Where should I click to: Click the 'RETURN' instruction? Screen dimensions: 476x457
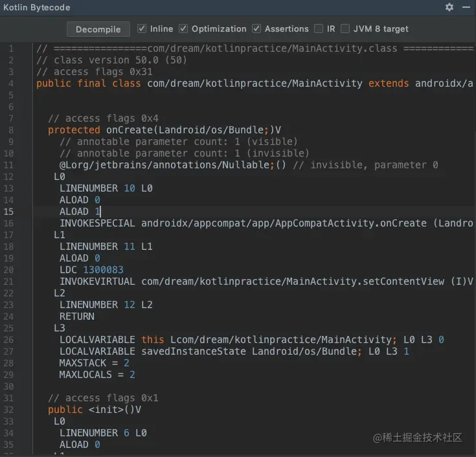[x=77, y=316]
